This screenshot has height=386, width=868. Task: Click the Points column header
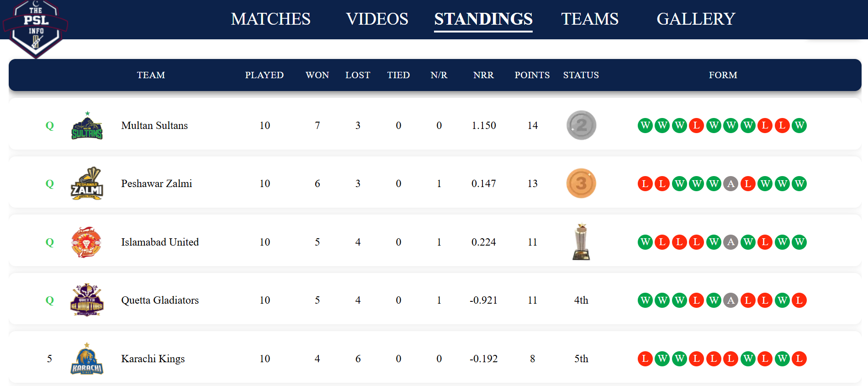pos(532,75)
